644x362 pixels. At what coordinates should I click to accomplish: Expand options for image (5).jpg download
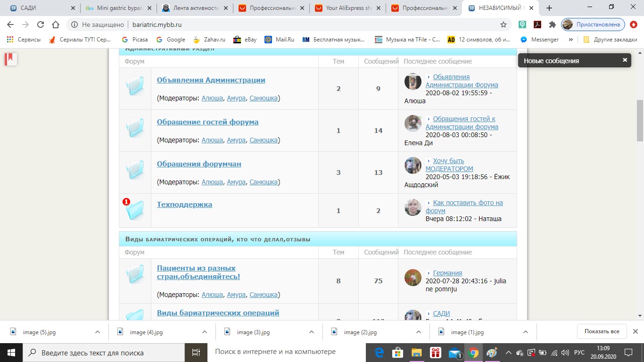pyautogui.click(x=98, y=332)
